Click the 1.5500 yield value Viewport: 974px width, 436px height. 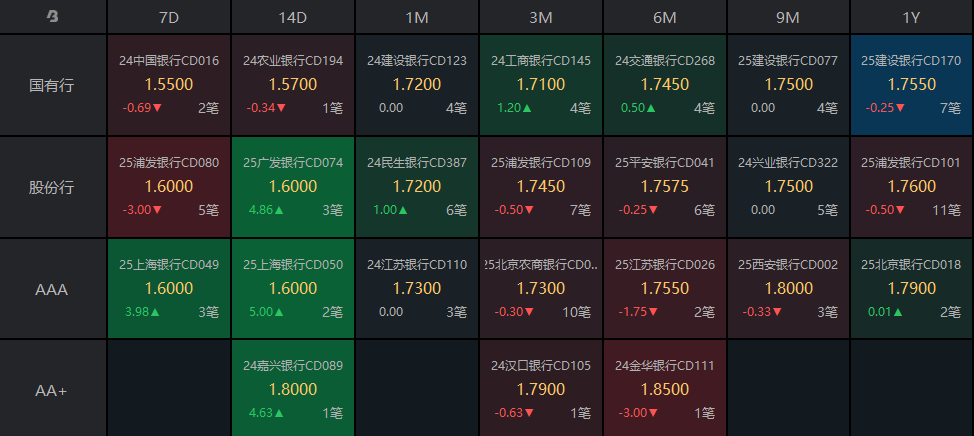[x=169, y=84]
